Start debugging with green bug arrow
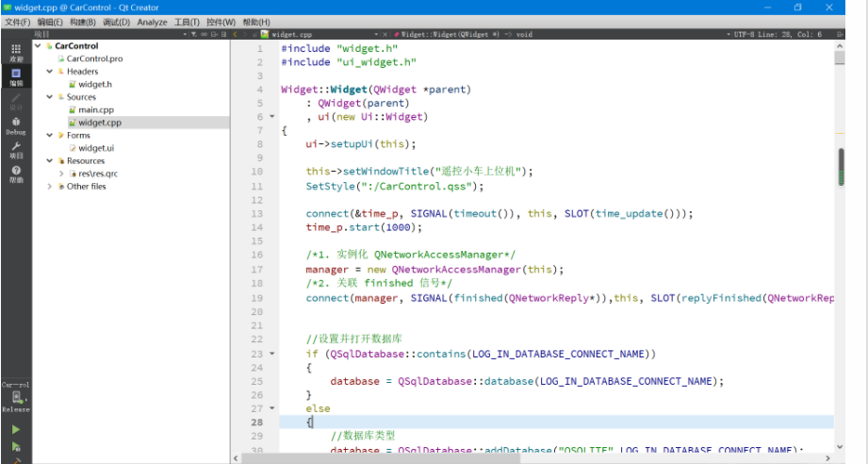 click(15, 447)
